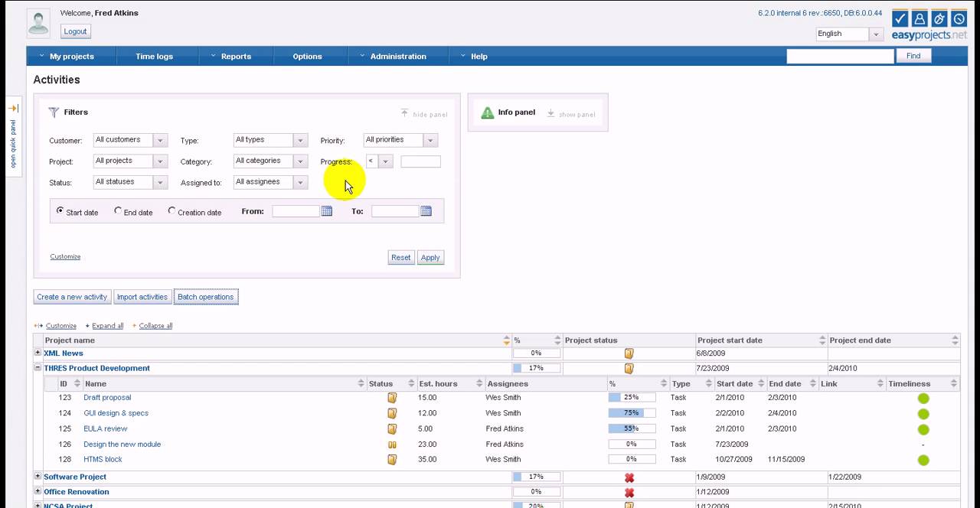Click Batch operations button
Image resolution: width=980 pixels, height=508 pixels.
pyautogui.click(x=206, y=297)
